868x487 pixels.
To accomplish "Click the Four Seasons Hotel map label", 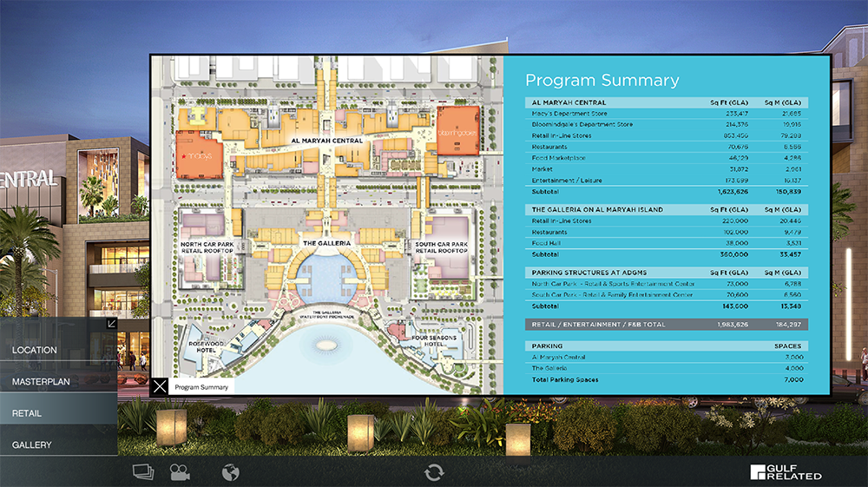I will [434, 340].
